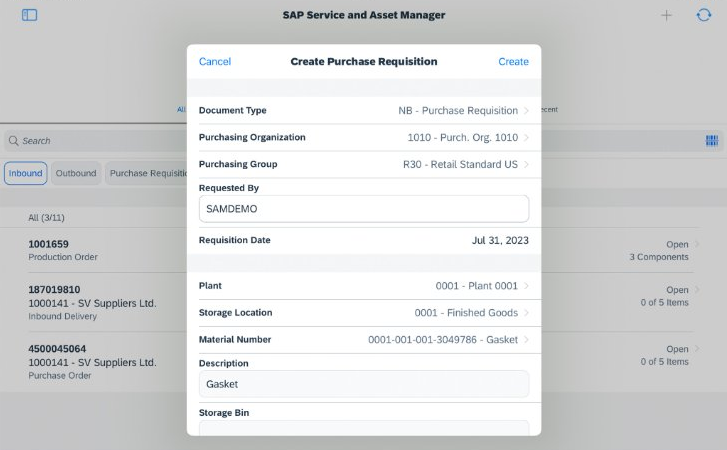
Task: Open Purchasing Organization 1010 picker
Action: [x=364, y=137]
